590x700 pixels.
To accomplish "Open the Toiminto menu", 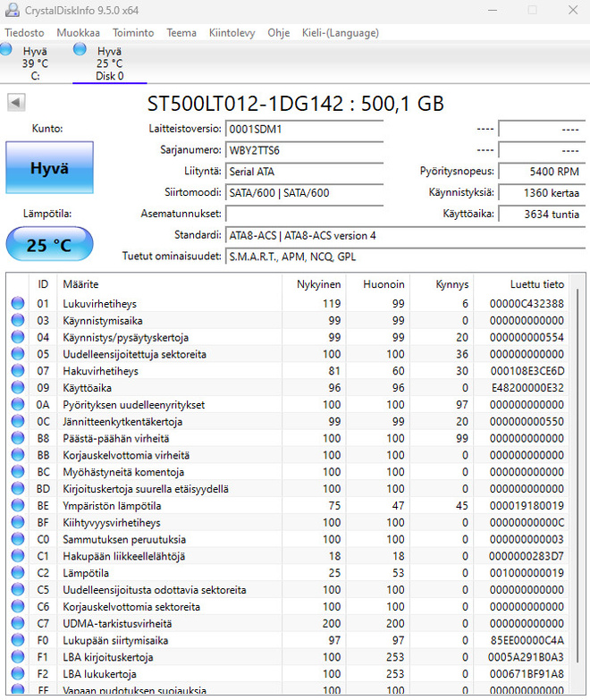I will coord(133,33).
